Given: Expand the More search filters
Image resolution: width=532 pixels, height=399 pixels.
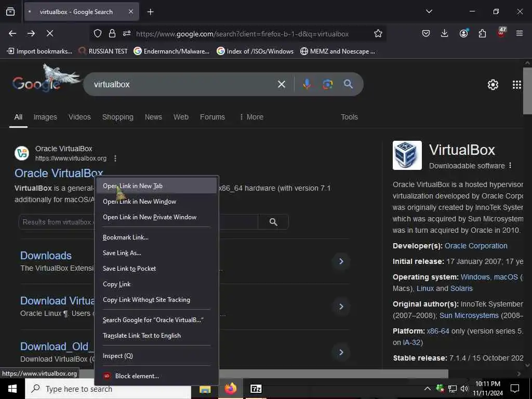Looking at the screenshot, I should coord(251,117).
